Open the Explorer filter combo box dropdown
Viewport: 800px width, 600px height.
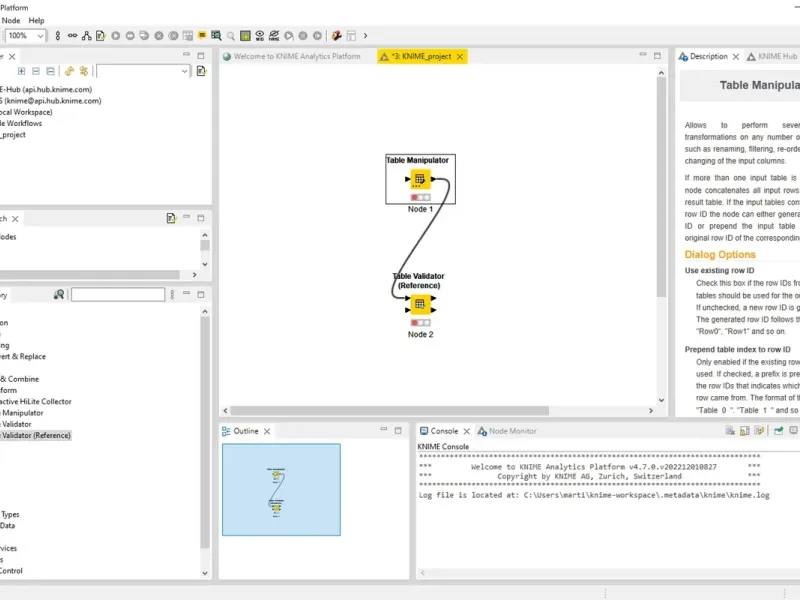pyautogui.click(x=184, y=71)
